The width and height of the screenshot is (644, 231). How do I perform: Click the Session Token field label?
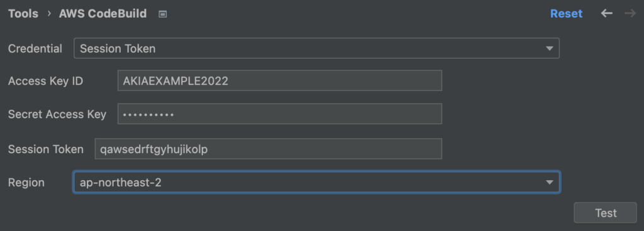[x=45, y=149]
